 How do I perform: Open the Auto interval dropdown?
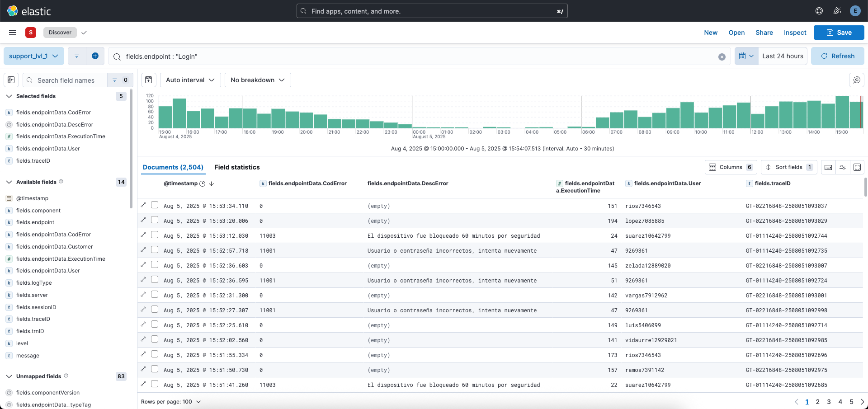click(190, 80)
